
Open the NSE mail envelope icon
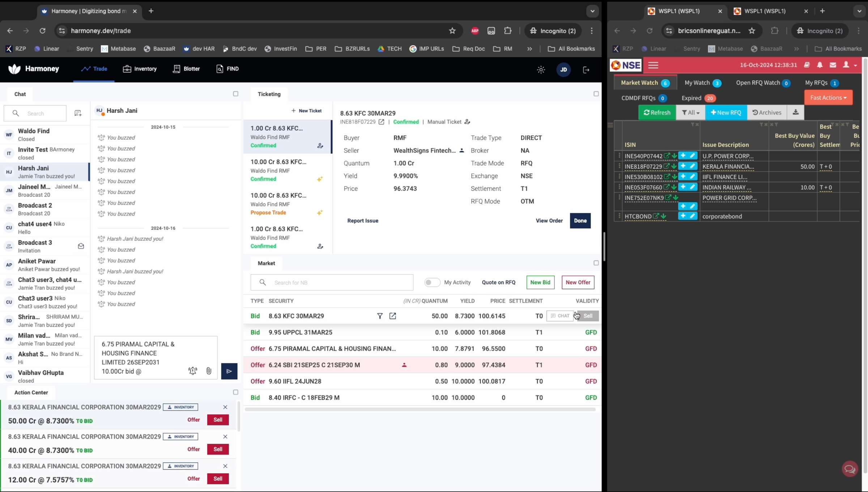833,65
